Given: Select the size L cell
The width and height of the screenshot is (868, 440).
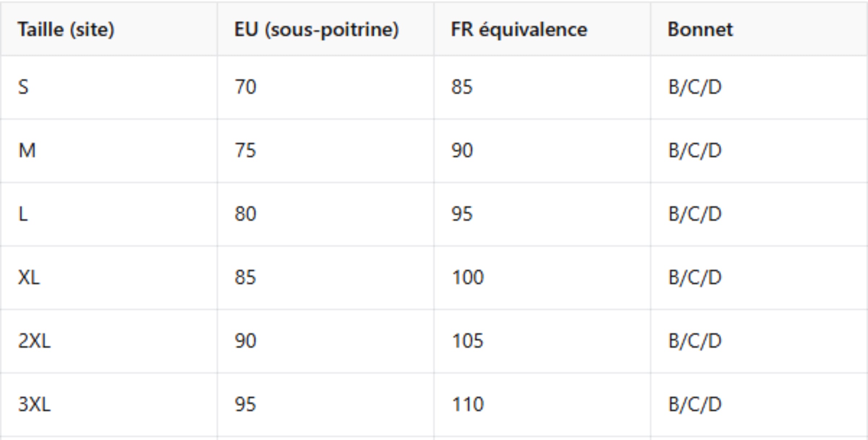Looking at the screenshot, I should tap(109, 214).
